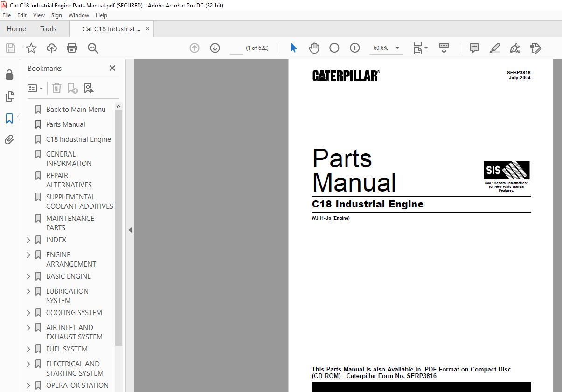Open REPAIR ALTERNATIVES bookmark
Image resolution: width=562 pixels, height=392 pixels.
click(x=69, y=180)
